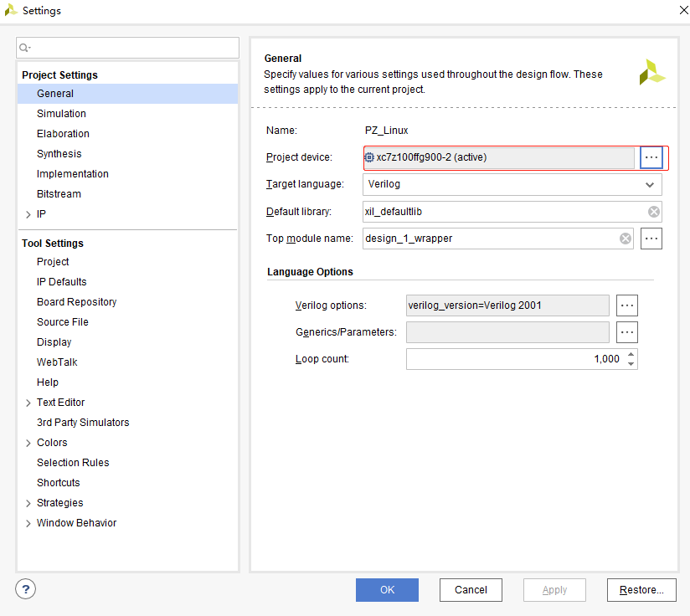Screen dimensions: 690x616
Task: Click the chip icon in project device
Action: (369, 157)
